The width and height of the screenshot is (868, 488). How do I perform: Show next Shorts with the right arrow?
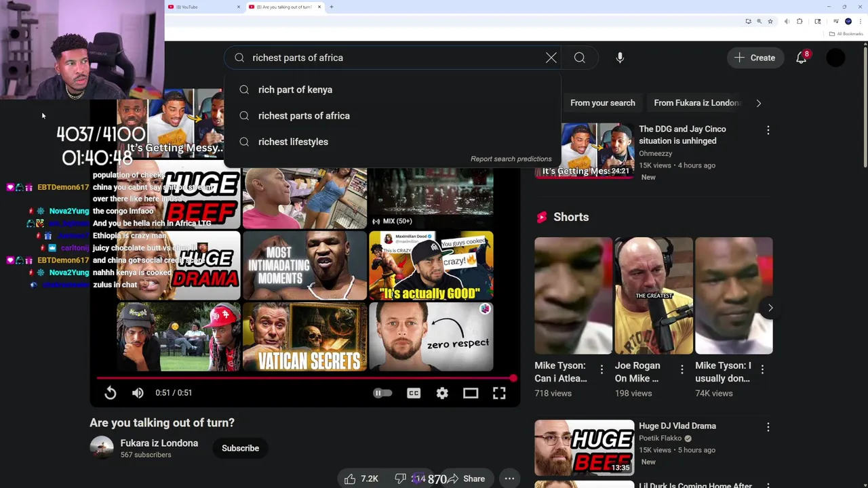[770, 308]
